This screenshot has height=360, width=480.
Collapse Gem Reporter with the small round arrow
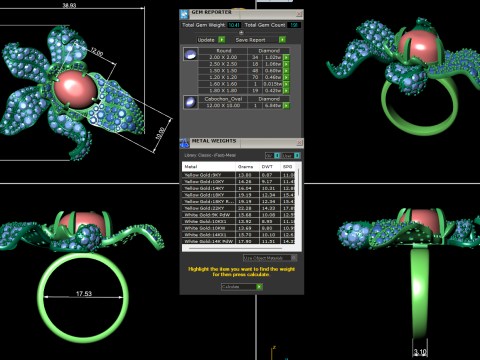coord(241,32)
